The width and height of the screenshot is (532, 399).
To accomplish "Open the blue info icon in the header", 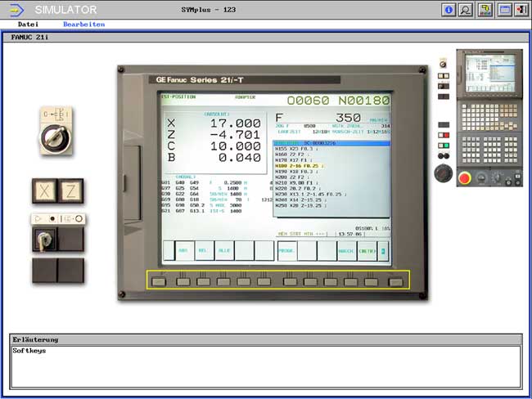I will (449, 10).
